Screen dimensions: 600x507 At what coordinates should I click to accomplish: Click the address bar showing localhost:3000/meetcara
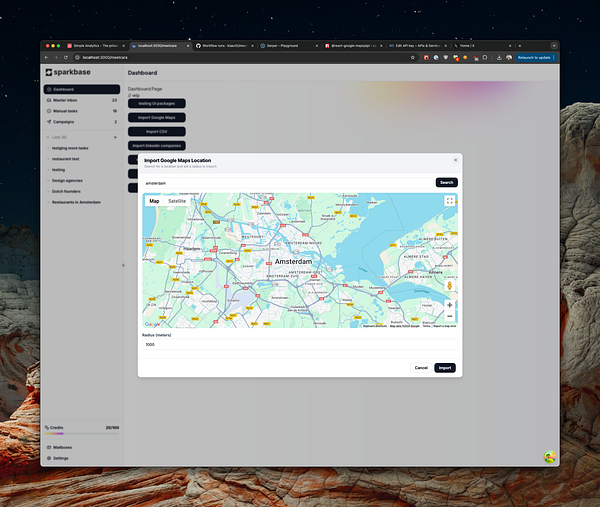(x=245, y=57)
